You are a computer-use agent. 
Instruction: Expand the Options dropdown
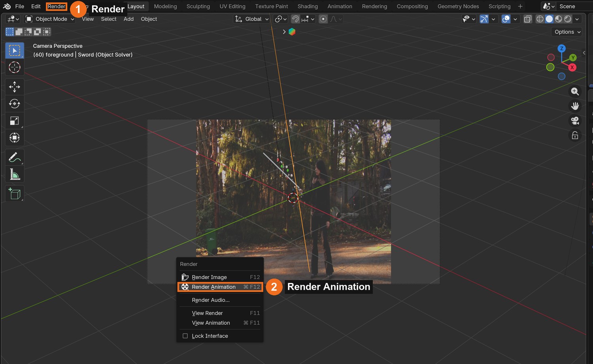568,32
